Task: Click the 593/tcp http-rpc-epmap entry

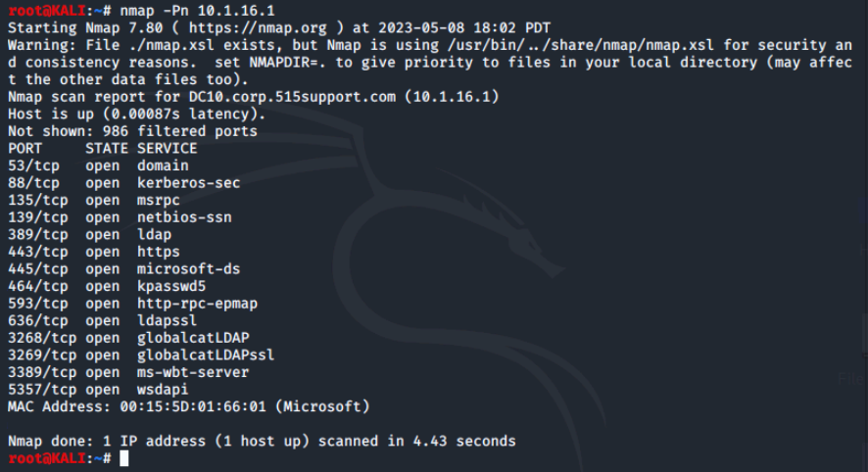Action: pyautogui.click(x=133, y=304)
